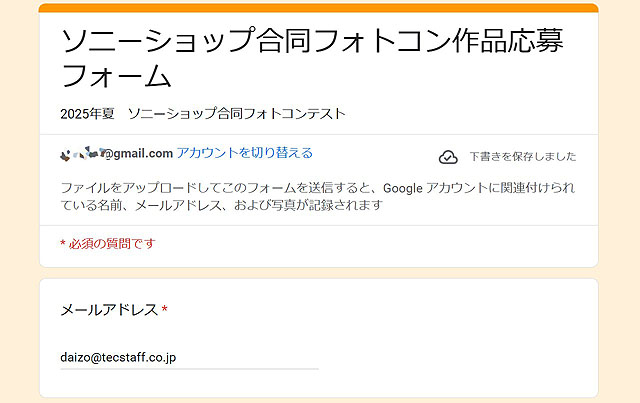Image resolution: width=640 pixels, height=403 pixels.
Task: Switch account via アカウントを切り替える link
Action: coord(245,153)
